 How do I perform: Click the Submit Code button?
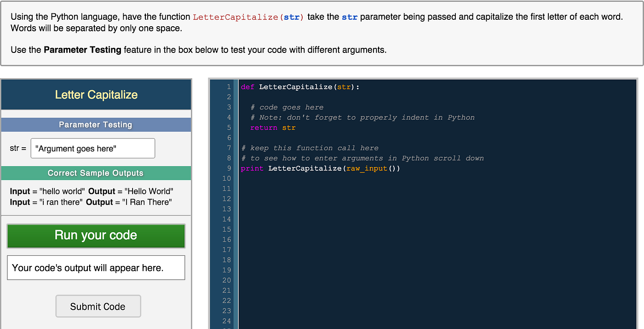click(x=98, y=306)
